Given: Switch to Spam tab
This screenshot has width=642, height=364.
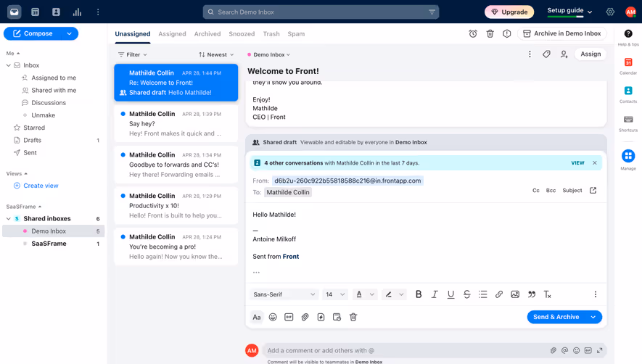Looking at the screenshot, I should pyautogui.click(x=296, y=33).
